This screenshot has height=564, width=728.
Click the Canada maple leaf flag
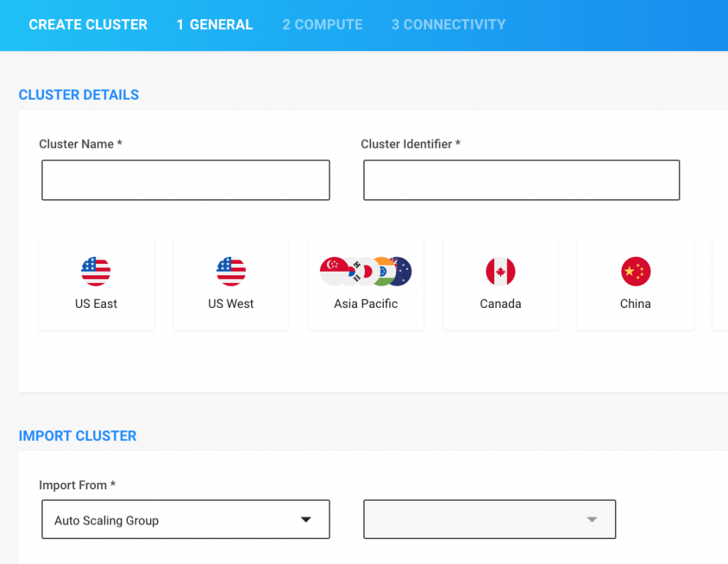pyautogui.click(x=500, y=272)
